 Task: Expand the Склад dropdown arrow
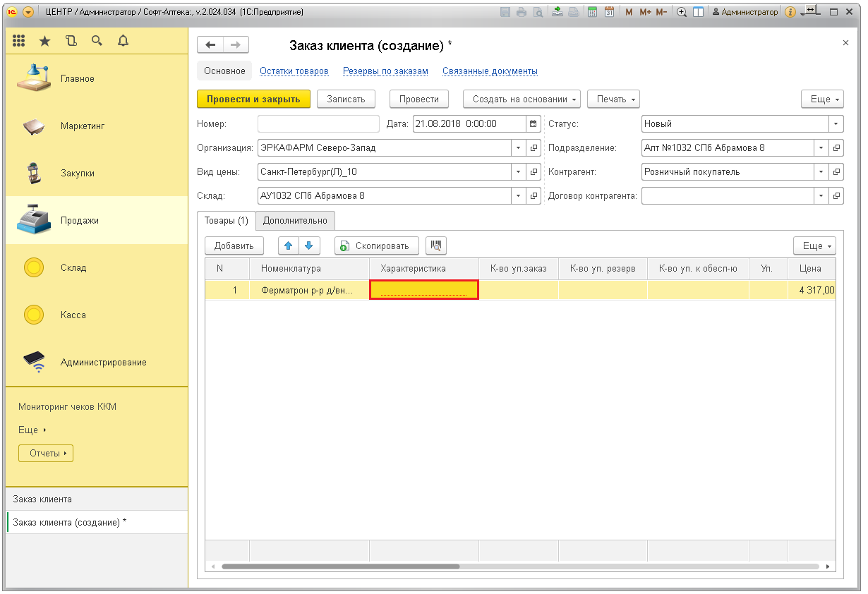518,195
